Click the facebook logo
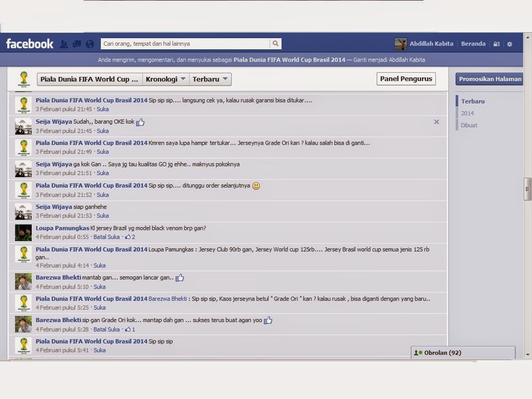Screen dimensions: 532x399 [x=30, y=44]
